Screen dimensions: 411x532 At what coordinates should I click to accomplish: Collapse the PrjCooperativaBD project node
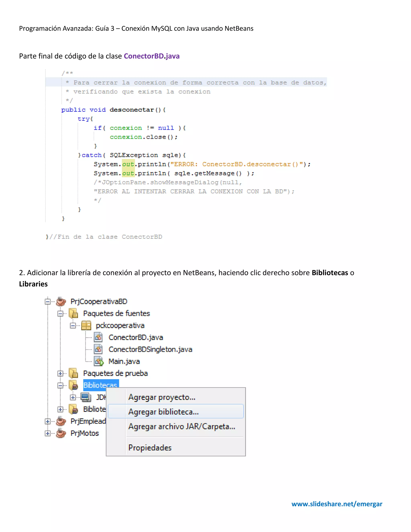(48, 302)
